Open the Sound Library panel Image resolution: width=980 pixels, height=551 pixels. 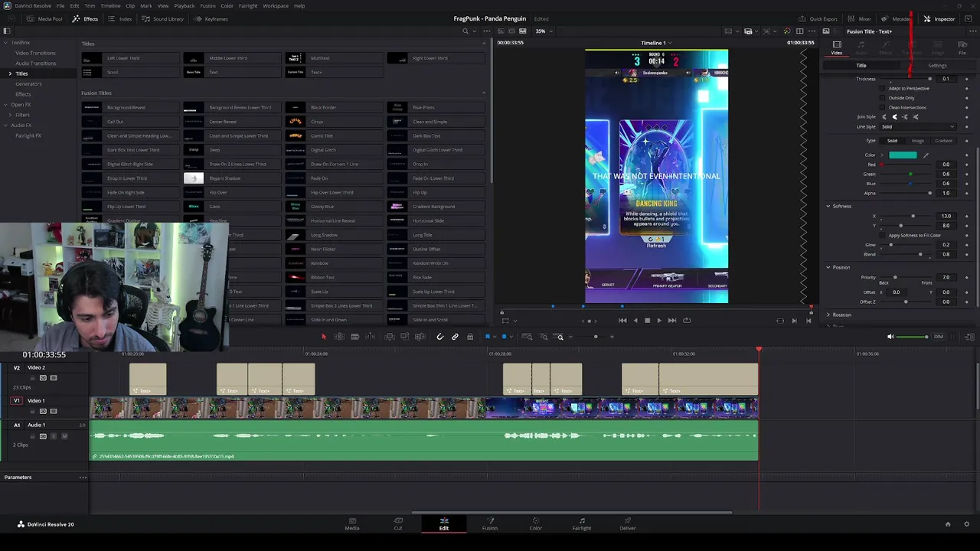(163, 19)
